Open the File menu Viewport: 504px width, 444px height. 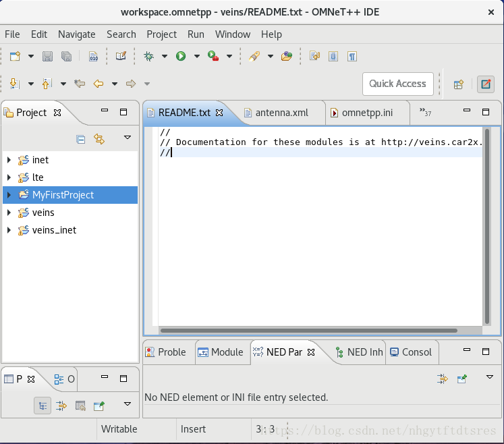click(x=12, y=34)
